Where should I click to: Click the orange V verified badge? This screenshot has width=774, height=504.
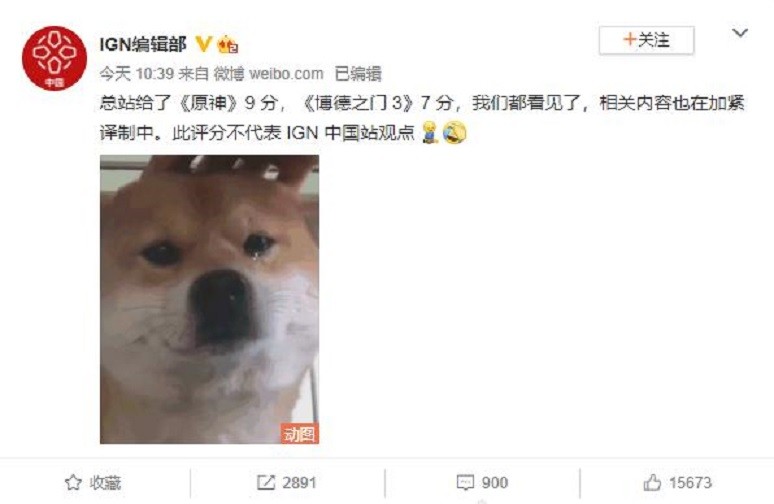pos(203,44)
